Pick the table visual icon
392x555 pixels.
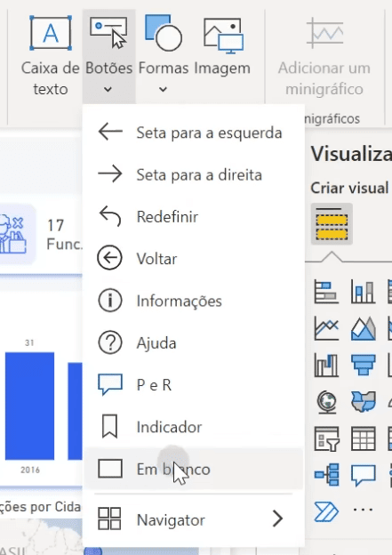point(363,438)
